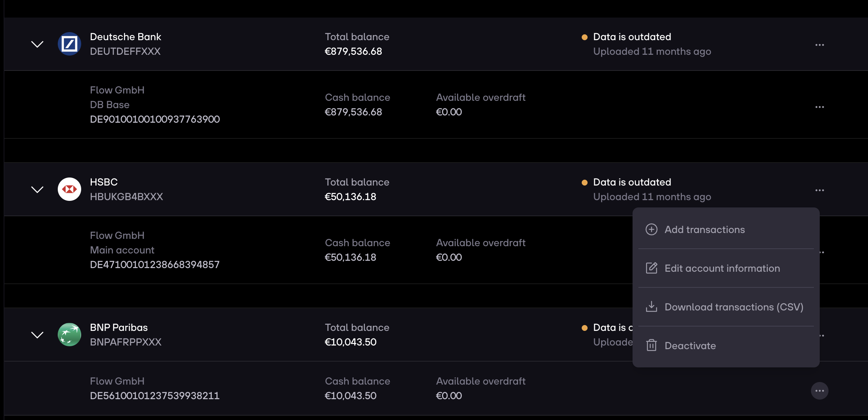Screen dimensions: 868x420
Task: Click the plus circle icon beside Add transactions
Action: [652, 229]
